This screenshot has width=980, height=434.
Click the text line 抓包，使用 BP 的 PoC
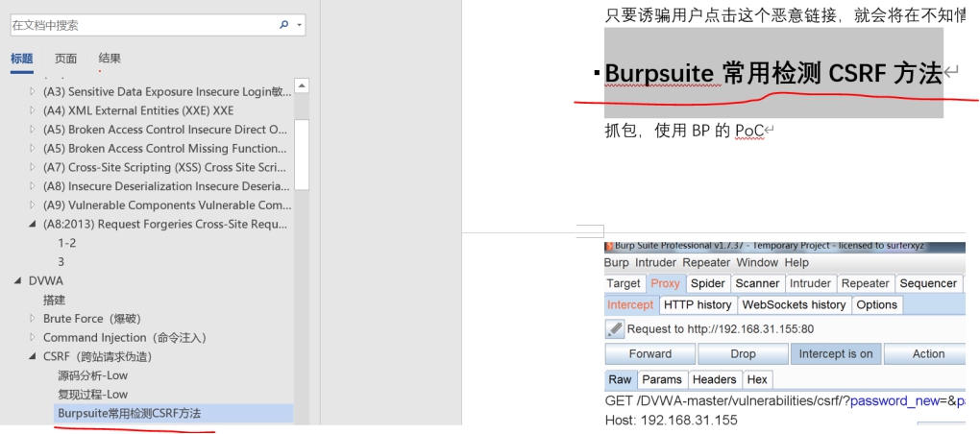[x=685, y=131]
